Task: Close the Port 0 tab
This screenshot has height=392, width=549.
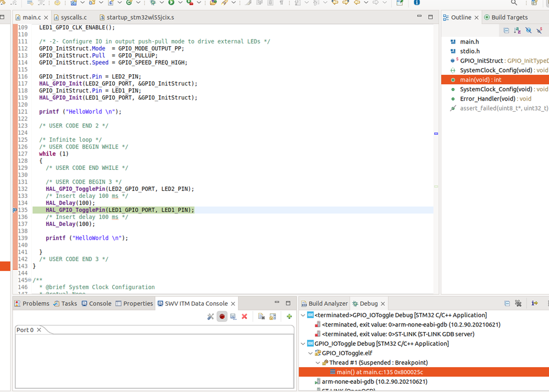Action: pos(39,330)
